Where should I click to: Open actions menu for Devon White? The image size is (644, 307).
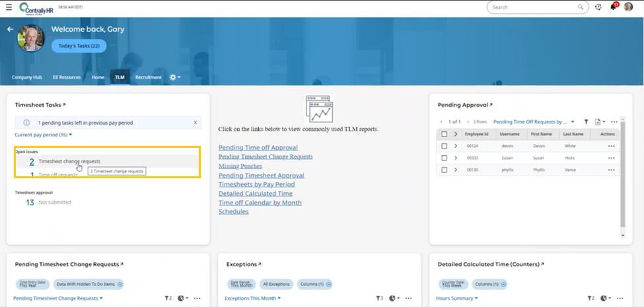coord(611,146)
